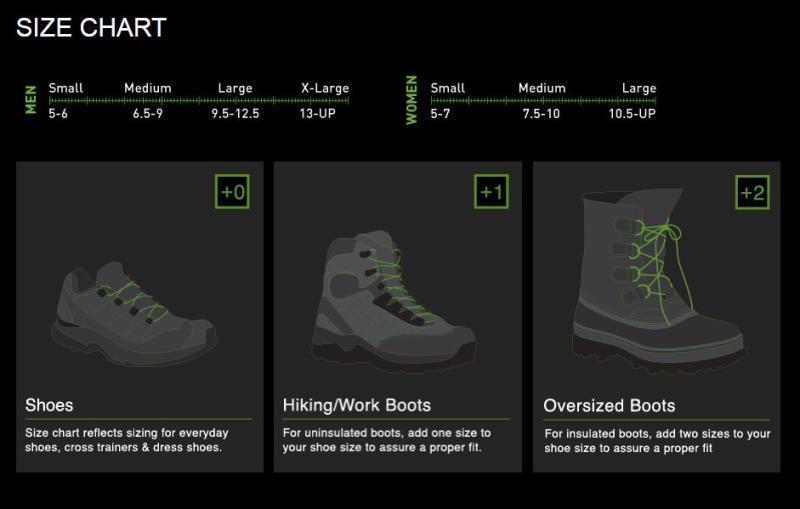Screen dimensions: 800x509
Task: Click the +0 size badge on Shoes card
Action: tap(232, 192)
